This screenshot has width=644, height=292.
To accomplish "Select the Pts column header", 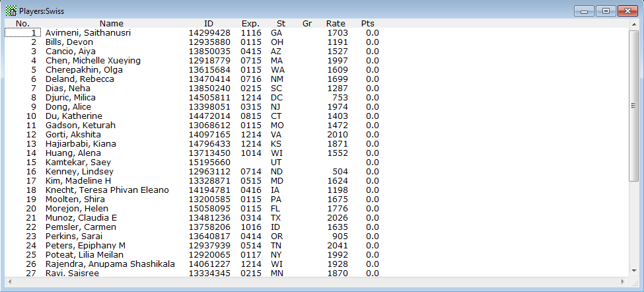I will pos(368,24).
